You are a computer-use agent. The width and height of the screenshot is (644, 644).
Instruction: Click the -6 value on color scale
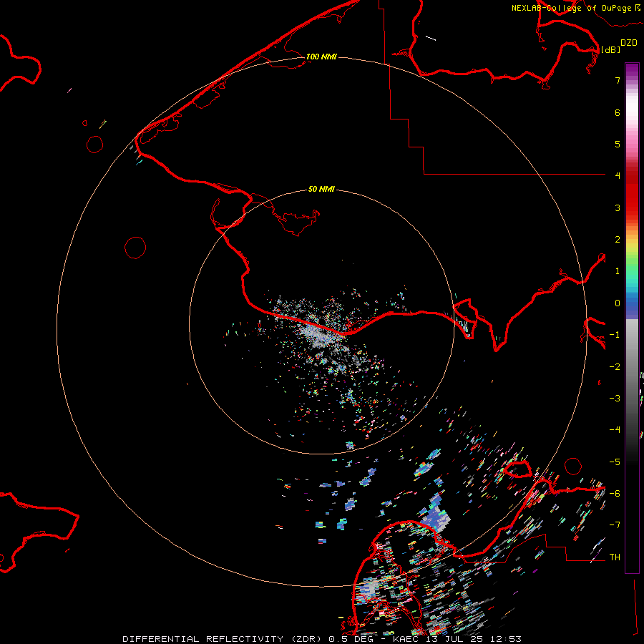pyautogui.click(x=615, y=494)
